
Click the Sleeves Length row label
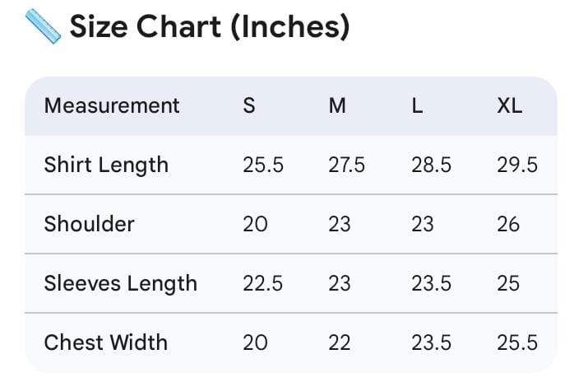point(120,283)
